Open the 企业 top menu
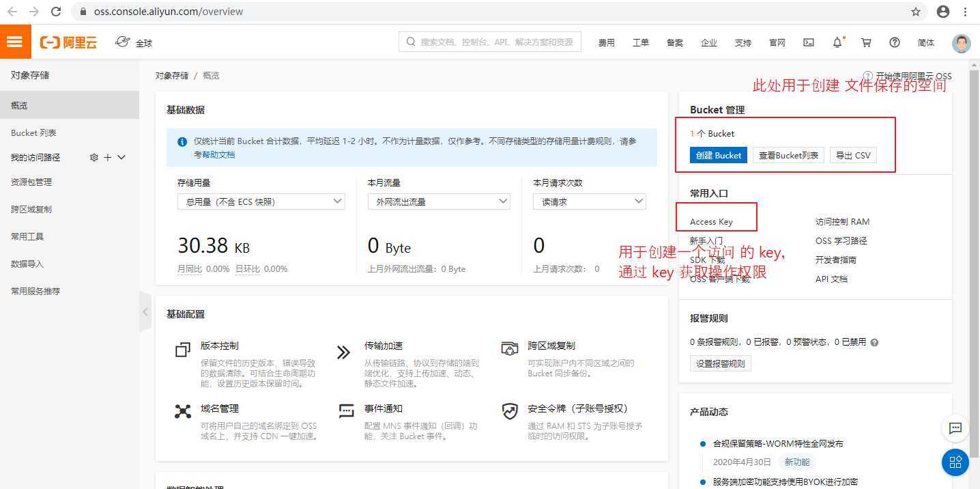The width and height of the screenshot is (980, 489). (x=708, y=42)
